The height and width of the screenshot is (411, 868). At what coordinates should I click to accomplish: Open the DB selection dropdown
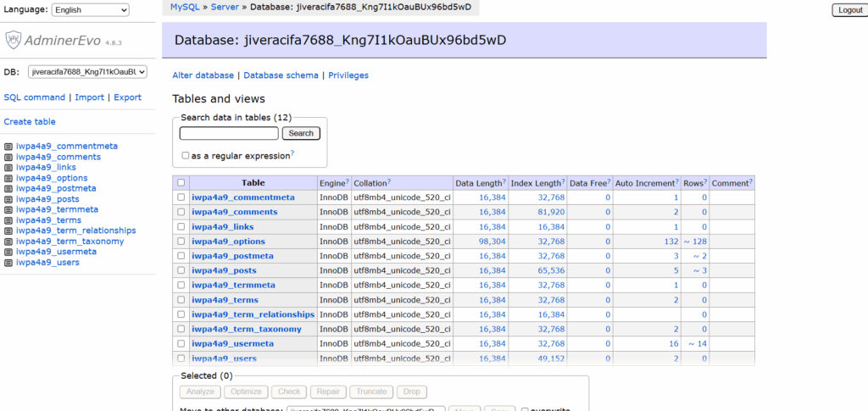(x=88, y=71)
